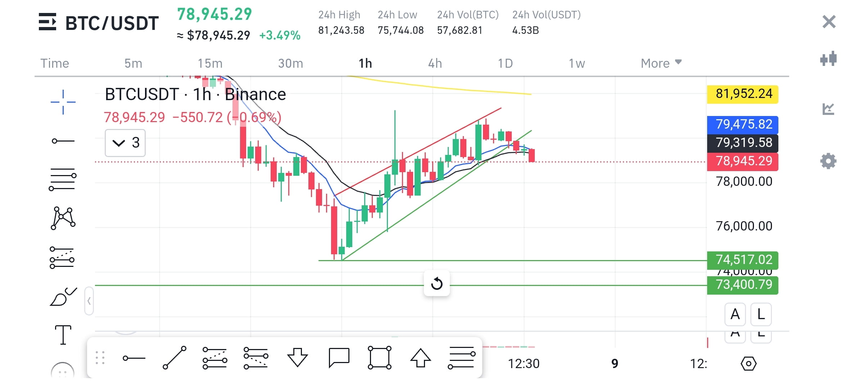Switch to 1D timeframe

coord(505,63)
